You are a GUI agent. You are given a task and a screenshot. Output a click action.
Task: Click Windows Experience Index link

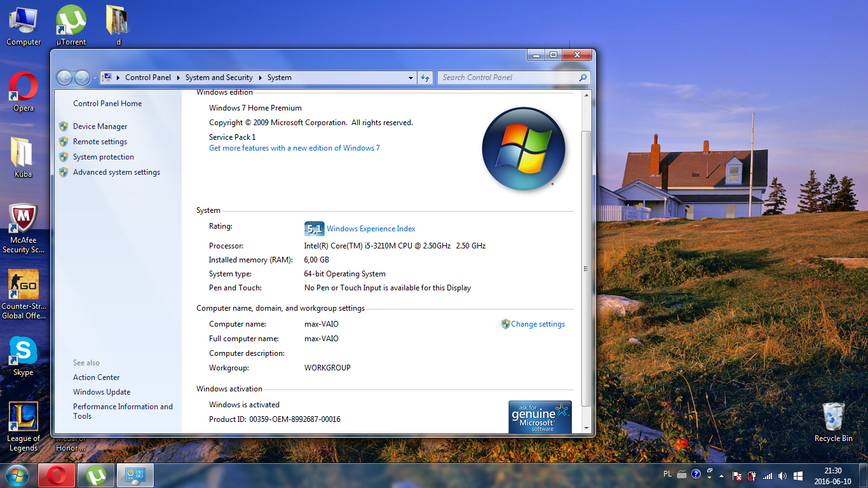tap(370, 229)
